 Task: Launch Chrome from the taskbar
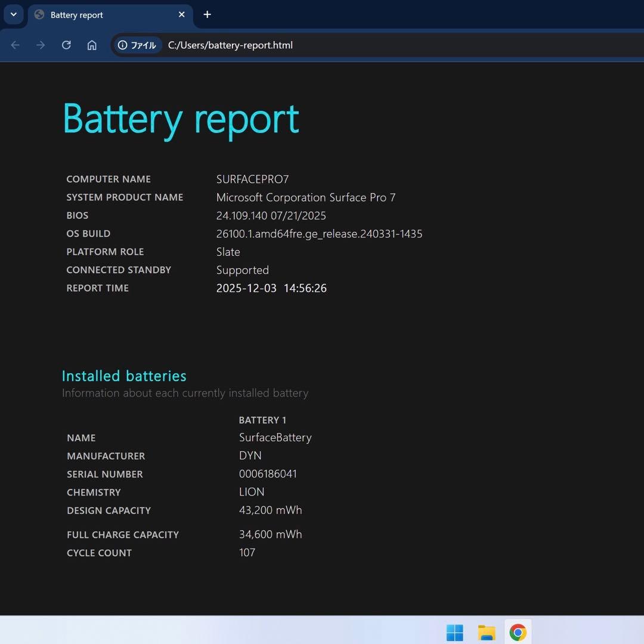(x=518, y=631)
